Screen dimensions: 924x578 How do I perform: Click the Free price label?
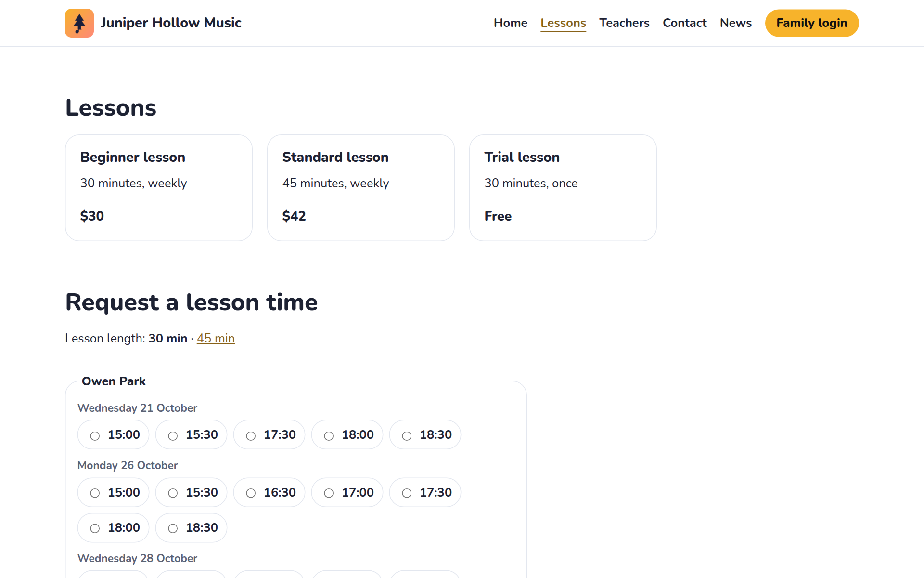(498, 216)
